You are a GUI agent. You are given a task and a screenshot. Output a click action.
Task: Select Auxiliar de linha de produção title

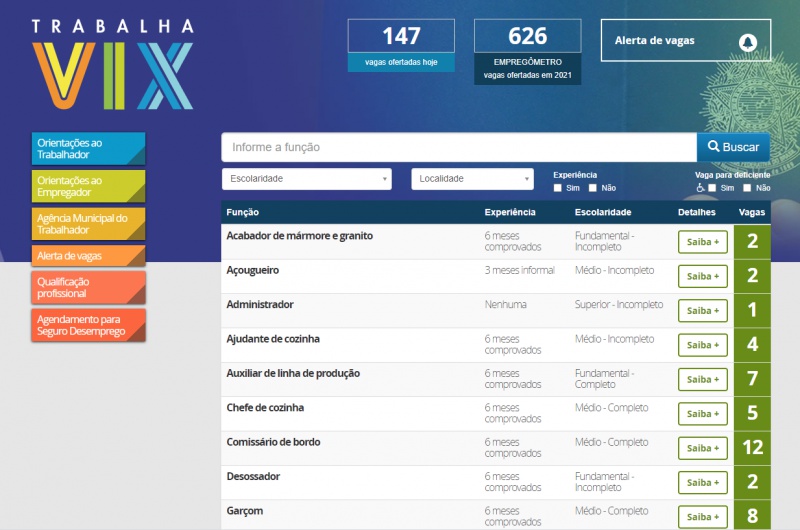pos(293,373)
